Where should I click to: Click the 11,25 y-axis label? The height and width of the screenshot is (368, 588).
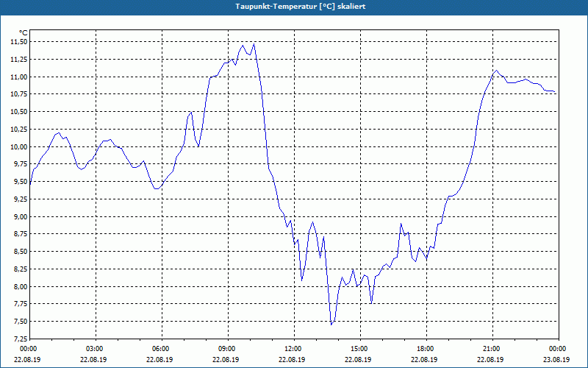19,60
